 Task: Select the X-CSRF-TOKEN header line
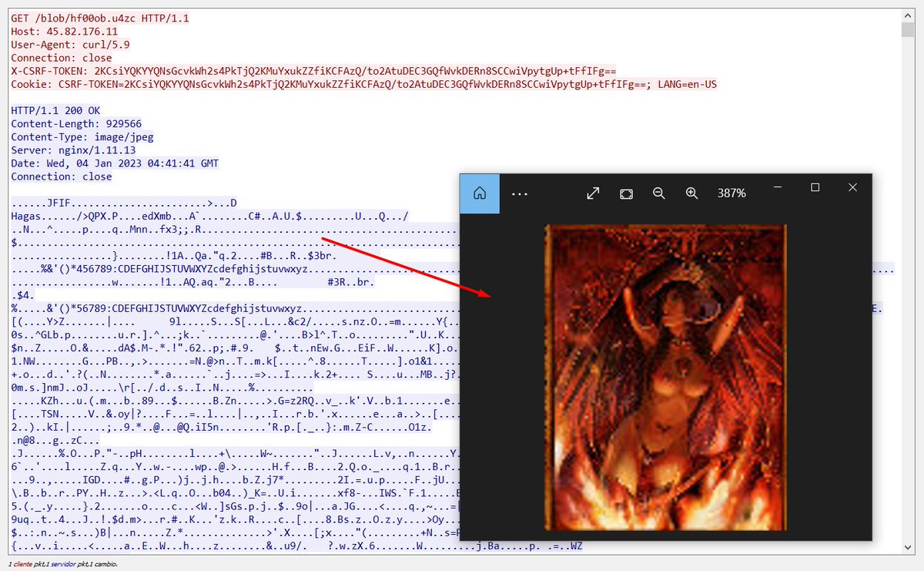(313, 70)
